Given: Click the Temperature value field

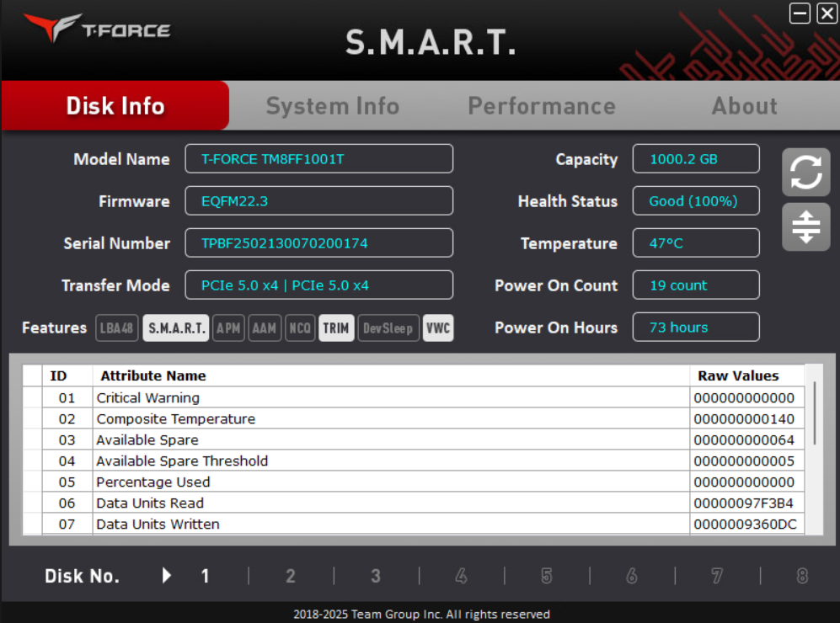Looking at the screenshot, I should (x=695, y=242).
